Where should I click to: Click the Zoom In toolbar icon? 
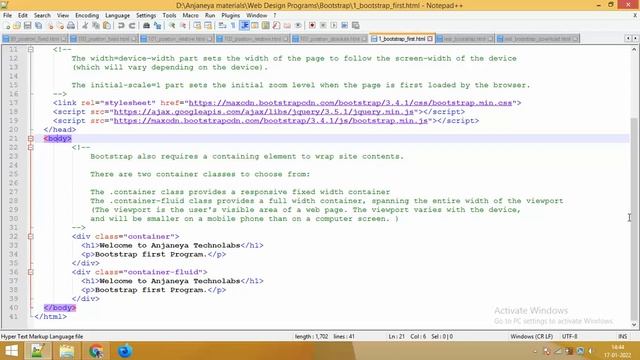coord(172,26)
